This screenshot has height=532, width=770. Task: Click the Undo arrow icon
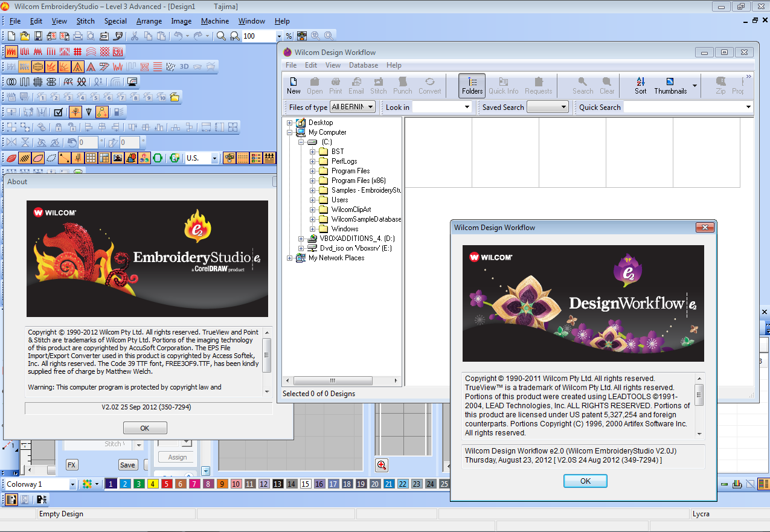pyautogui.click(x=178, y=36)
